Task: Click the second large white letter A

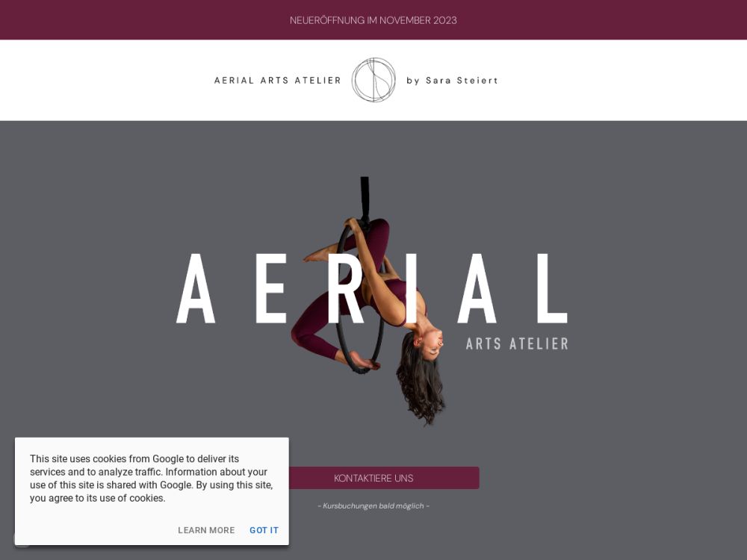Action: [477, 288]
